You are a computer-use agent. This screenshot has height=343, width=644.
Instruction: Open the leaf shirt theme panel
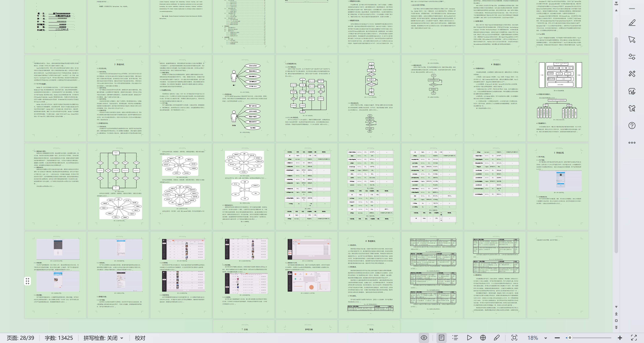point(632,91)
